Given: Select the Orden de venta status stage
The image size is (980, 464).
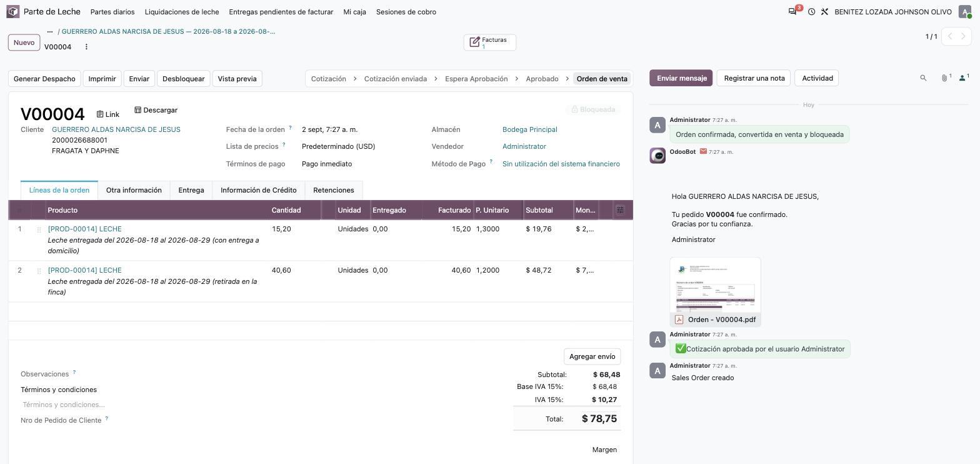Looking at the screenshot, I should coord(601,79).
